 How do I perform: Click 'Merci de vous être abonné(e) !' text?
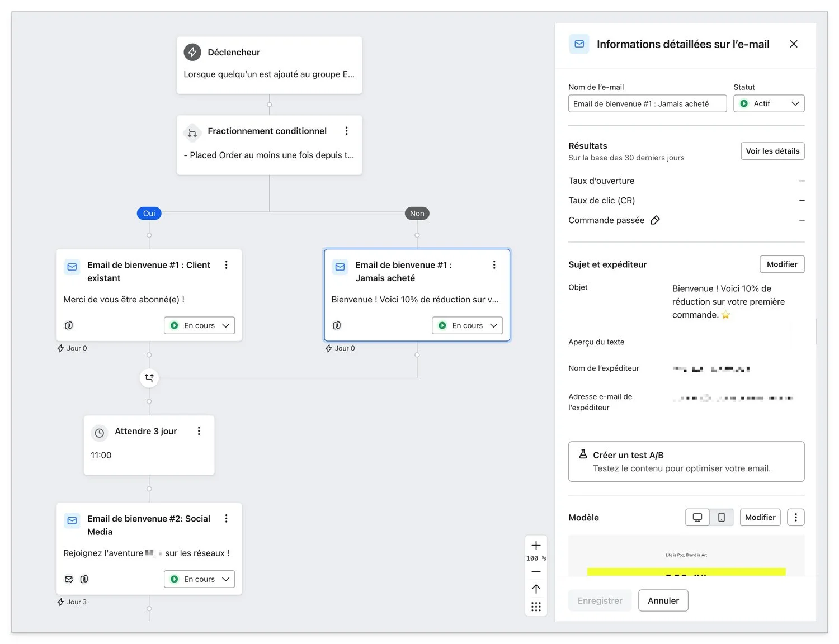point(124,300)
